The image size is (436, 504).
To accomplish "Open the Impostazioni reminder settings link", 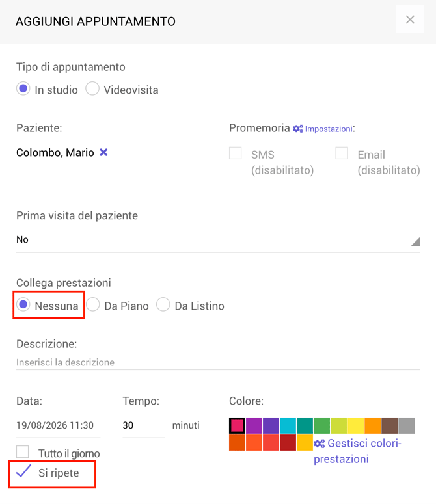I will 329,129.
